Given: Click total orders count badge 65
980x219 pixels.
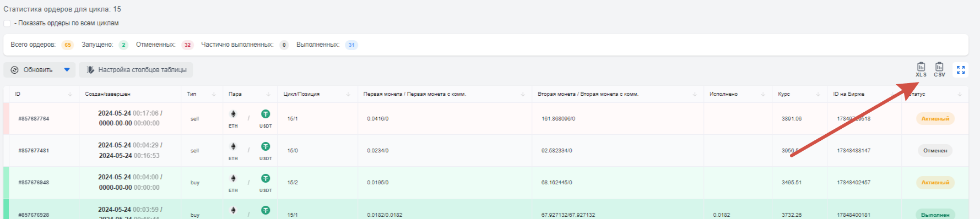Looking at the screenshot, I should (x=68, y=45).
